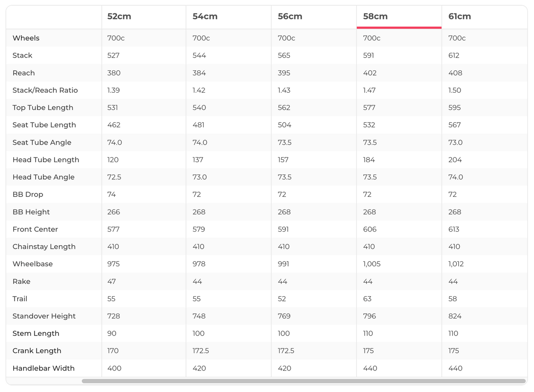This screenshot has height=392, width=534.
Task: Click the Handlebar Width row label
Action: coord(44,368)
